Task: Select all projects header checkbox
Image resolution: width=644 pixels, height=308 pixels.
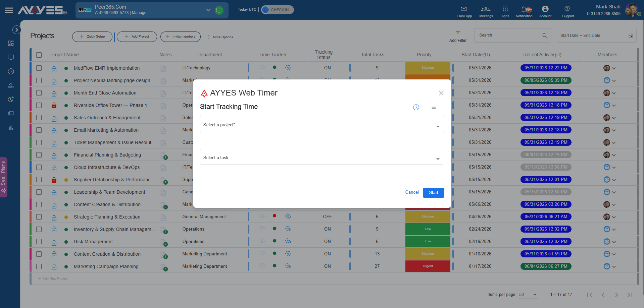Action: 39,55
